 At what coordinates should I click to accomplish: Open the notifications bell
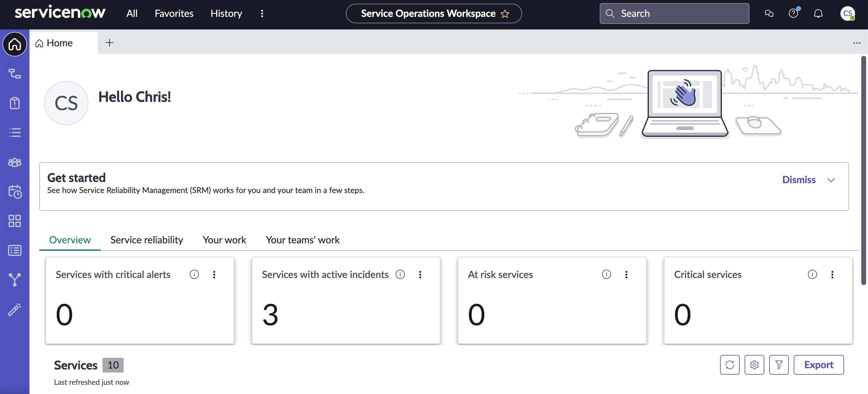coord(818,14)
